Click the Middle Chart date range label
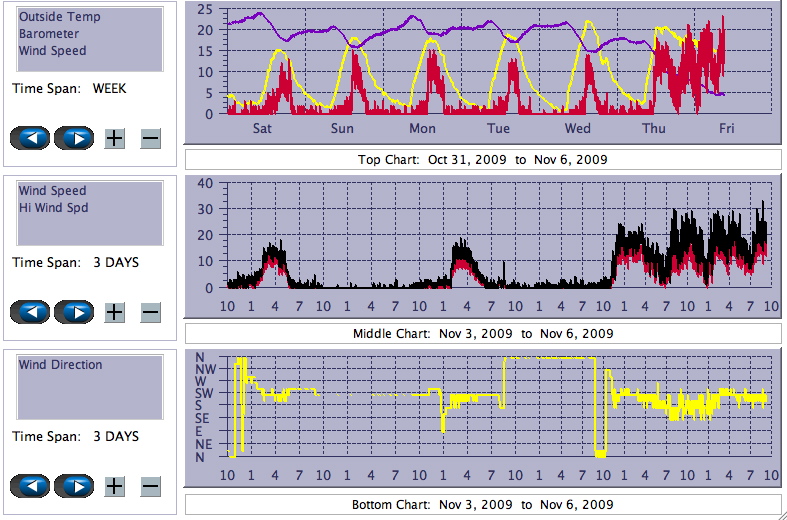 [482, 334]
